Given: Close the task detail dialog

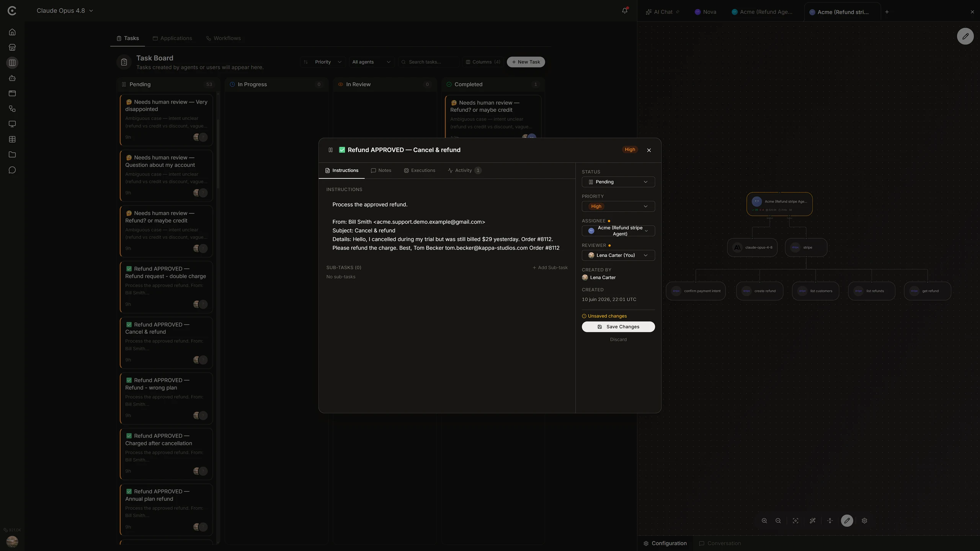Looking at the screenshot, I should point(649,150).
